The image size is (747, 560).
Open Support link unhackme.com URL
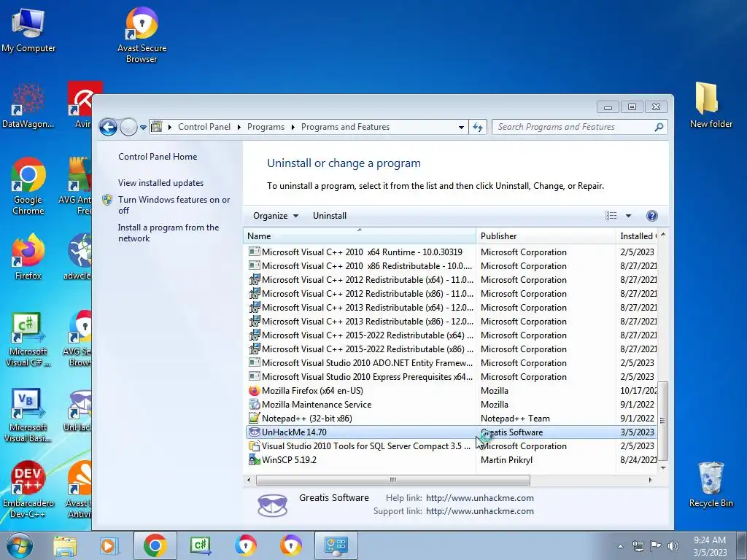pyautogui.click(x=480, y=511)
